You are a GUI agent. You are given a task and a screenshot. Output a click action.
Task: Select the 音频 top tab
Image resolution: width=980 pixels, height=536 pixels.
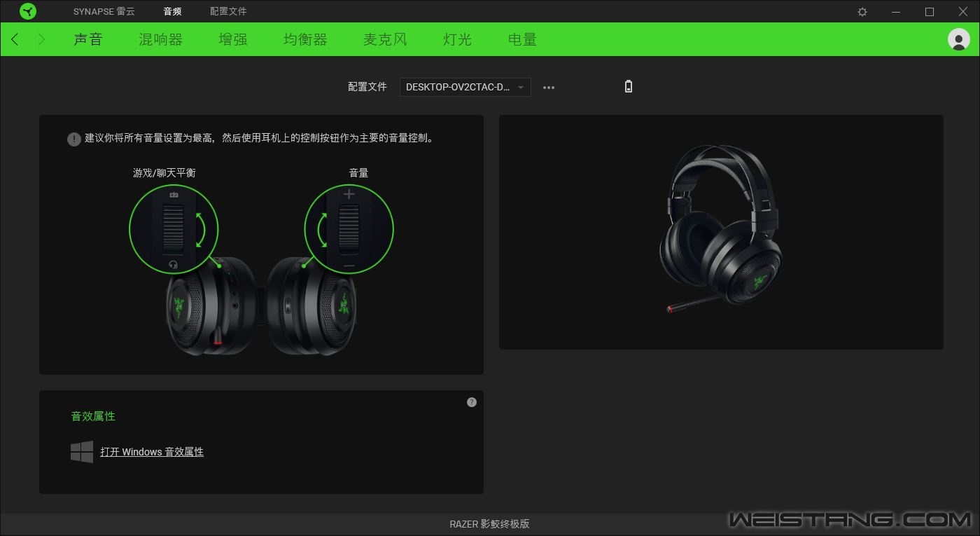(x=172, y=11)
